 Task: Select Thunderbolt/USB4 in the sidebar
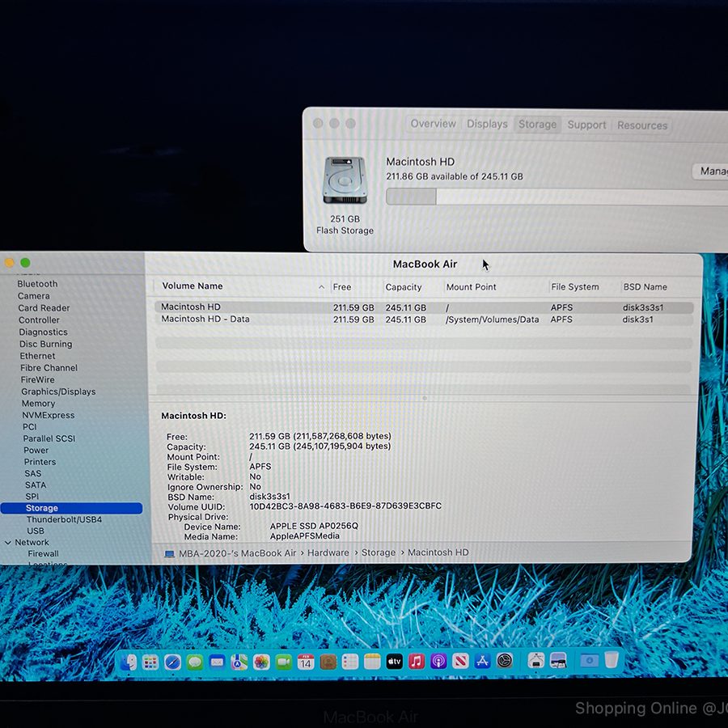[64, 519]
